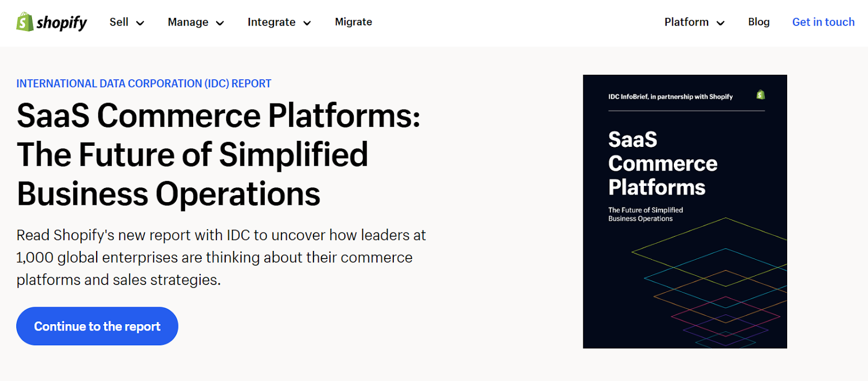
Task: Click the headline 'SaaS Commerce Platforms:'
Action: [219, 115]
